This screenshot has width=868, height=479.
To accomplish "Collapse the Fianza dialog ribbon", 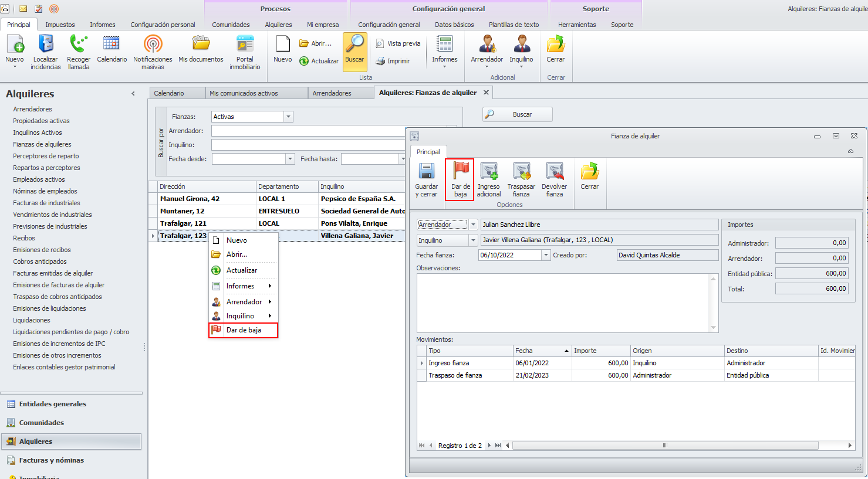I will click(850, 151).
